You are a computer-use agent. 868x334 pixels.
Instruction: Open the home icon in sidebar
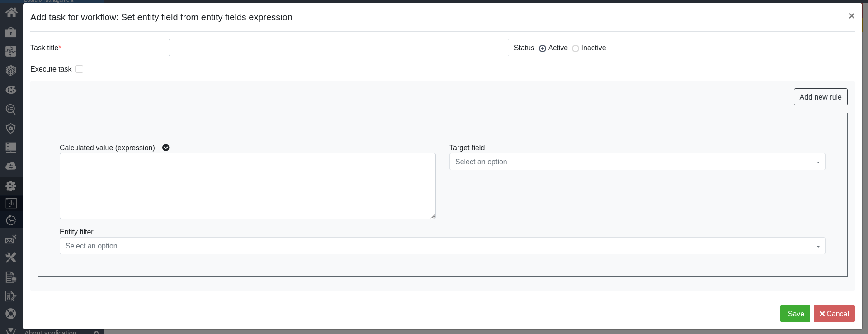point(11,12)
